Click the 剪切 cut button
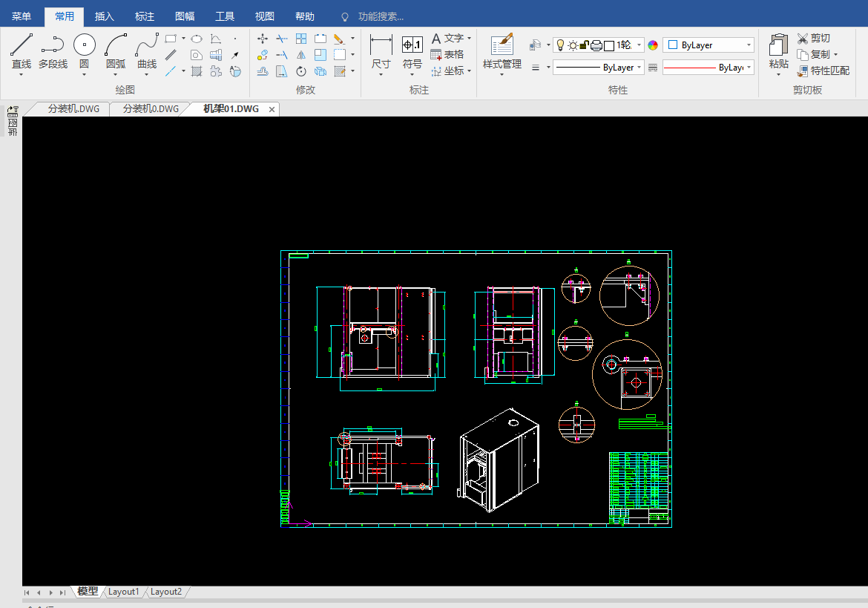868x608 pixels. click(814, 38)
